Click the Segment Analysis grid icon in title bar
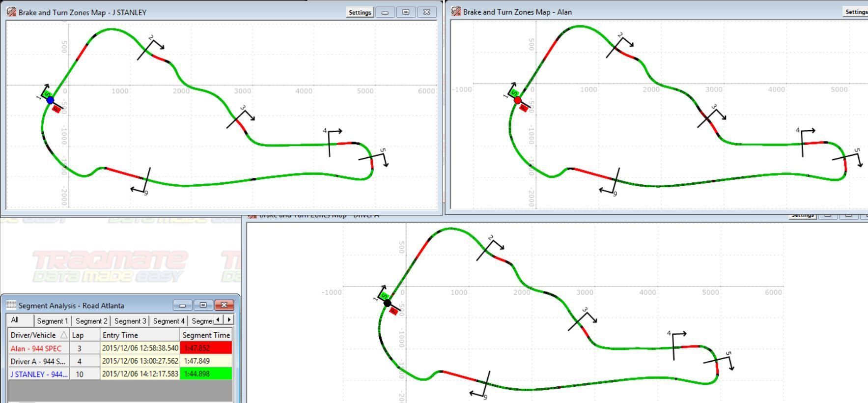This screenshot has width=868, height=403. [x=11, y=305]
